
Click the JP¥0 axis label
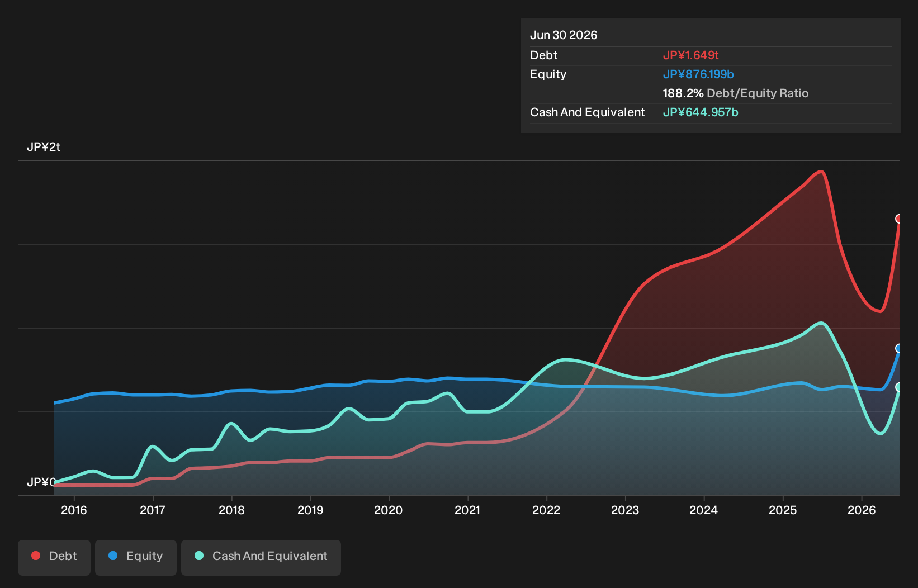41,482
